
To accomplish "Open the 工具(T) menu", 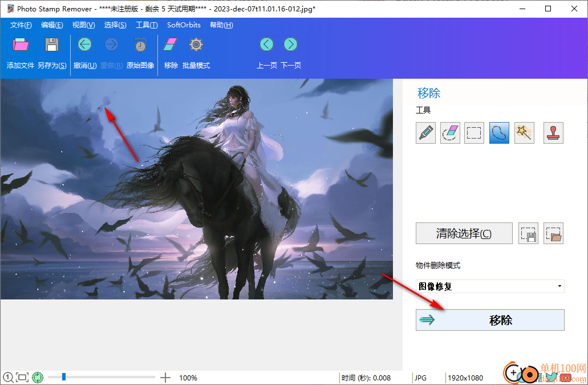I will click(x=146, y=25).
